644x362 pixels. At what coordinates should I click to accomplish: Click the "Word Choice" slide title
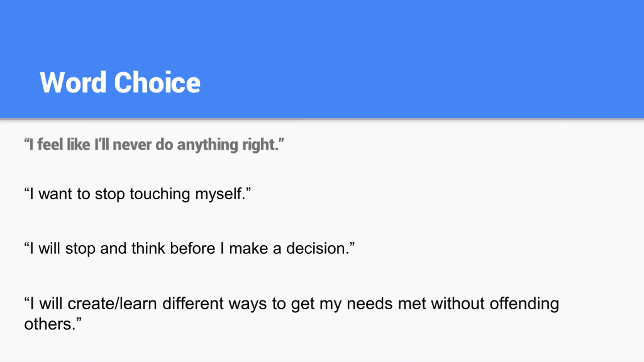pyautogui.click(x=120, y=82)
